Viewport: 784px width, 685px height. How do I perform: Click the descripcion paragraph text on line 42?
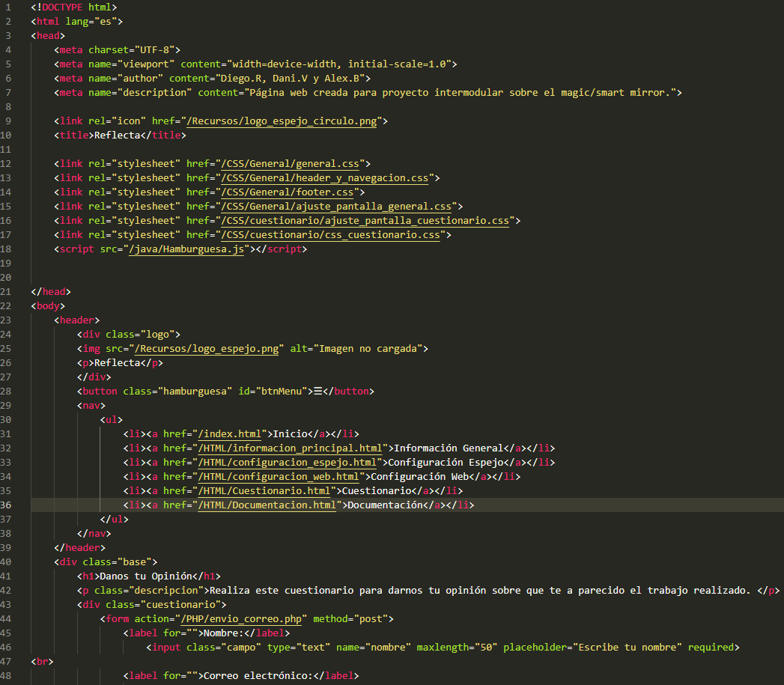(x=480, y=591)
